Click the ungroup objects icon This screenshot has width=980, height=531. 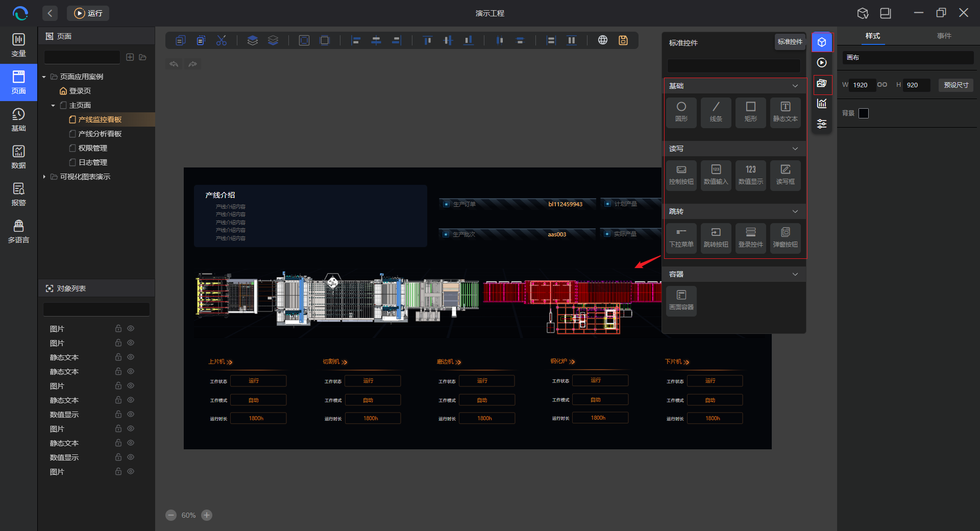325,40
